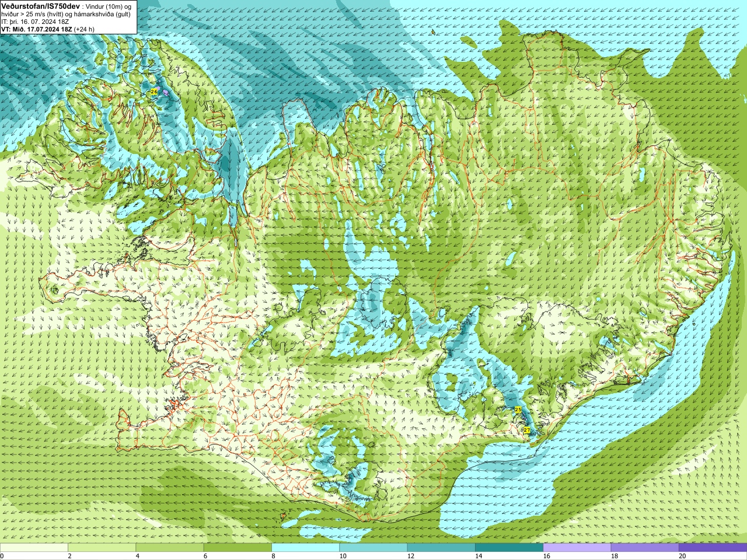This screenshot has height=560, width=747.
Task: Click the 2–4 m/s light green legend swatch
Action: coord(102,548)
